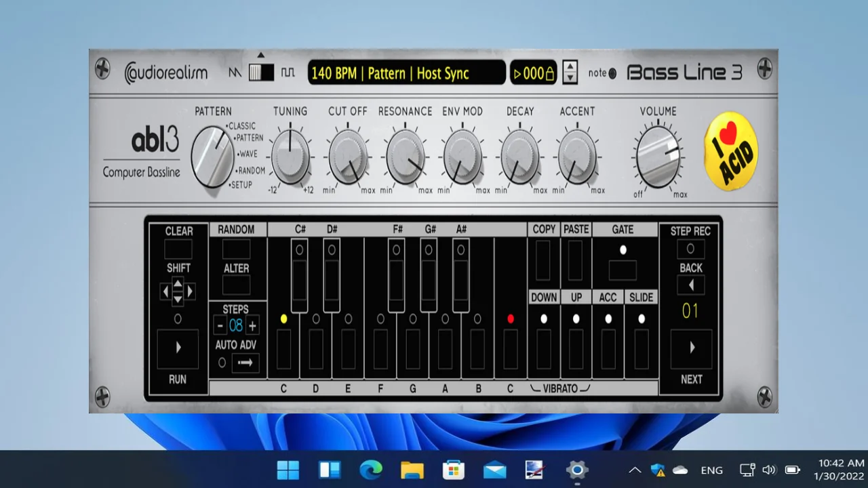The height and width of the screenshot is (488, 868).
Task: Click the note indicator LED
Action: pyautogui.click(x=612, y=73)
